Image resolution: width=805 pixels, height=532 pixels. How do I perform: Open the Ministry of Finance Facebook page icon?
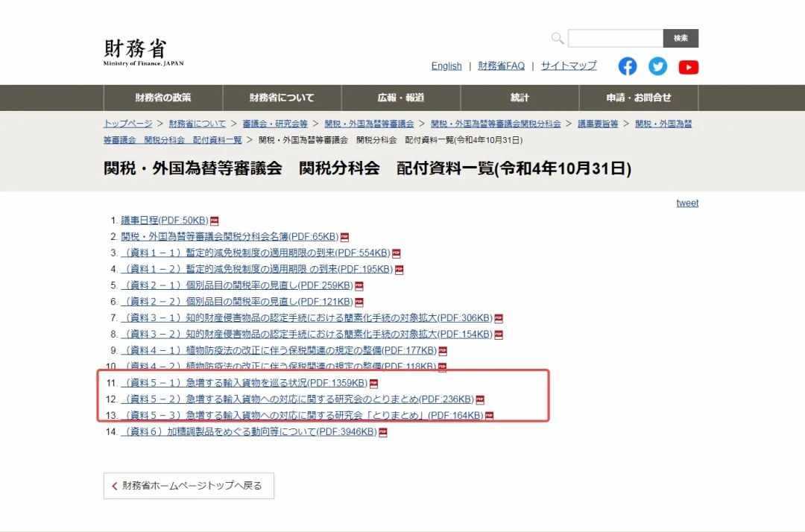pos(628,66)
